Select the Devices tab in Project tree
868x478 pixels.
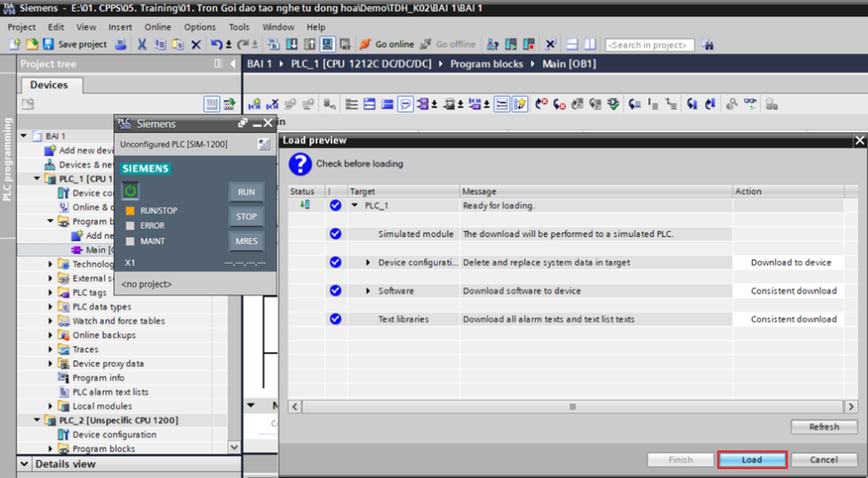pyautogui.click(x=48, y=85)
